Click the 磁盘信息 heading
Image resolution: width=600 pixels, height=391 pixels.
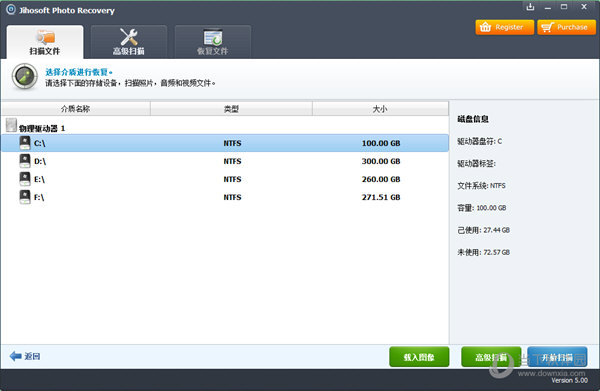[x=473, y=119]
